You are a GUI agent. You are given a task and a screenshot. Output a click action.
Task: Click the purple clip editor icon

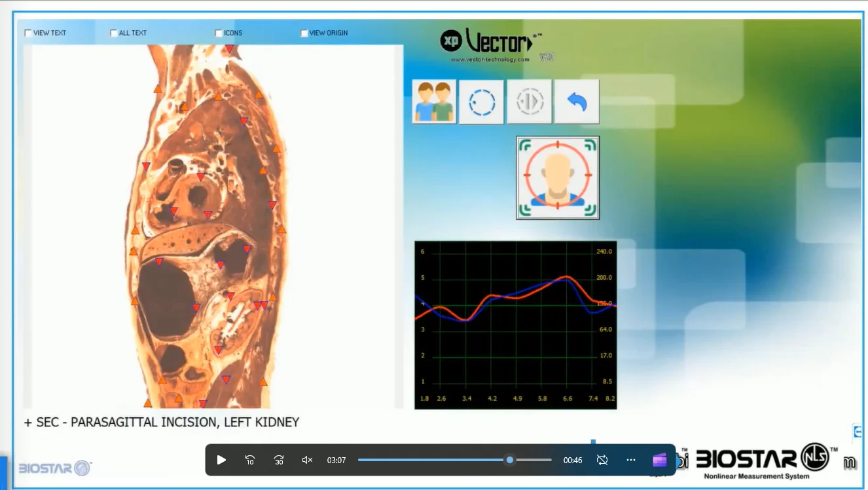pyautogui.click(x=660, y=460)
